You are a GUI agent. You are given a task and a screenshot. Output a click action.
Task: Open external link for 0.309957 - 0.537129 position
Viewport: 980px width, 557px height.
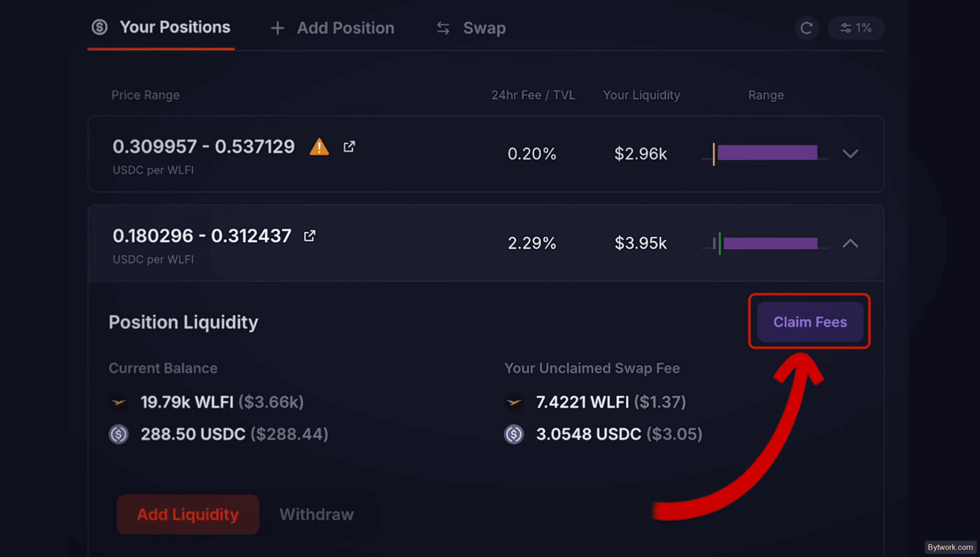pyautogui.click(x=349, y=147)
